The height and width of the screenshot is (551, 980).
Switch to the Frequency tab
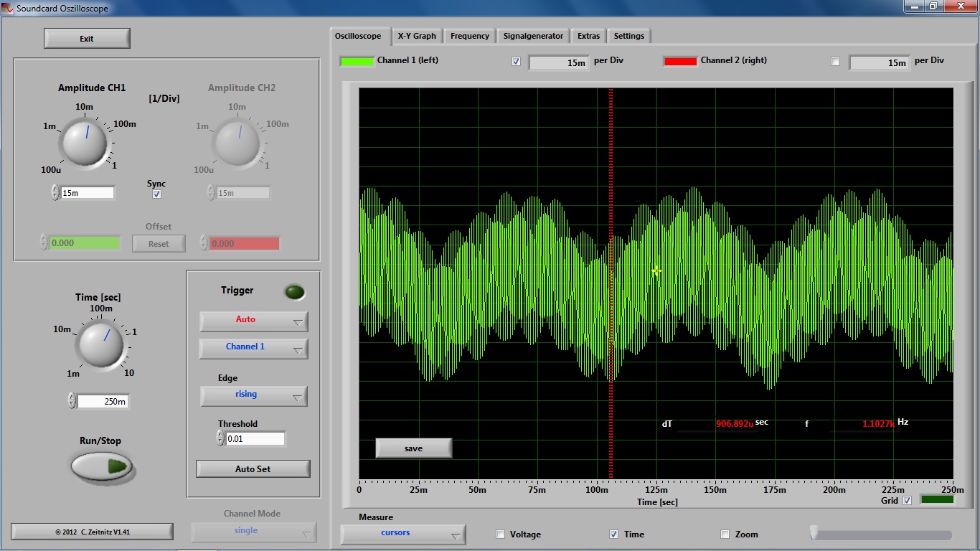point(469,36)
